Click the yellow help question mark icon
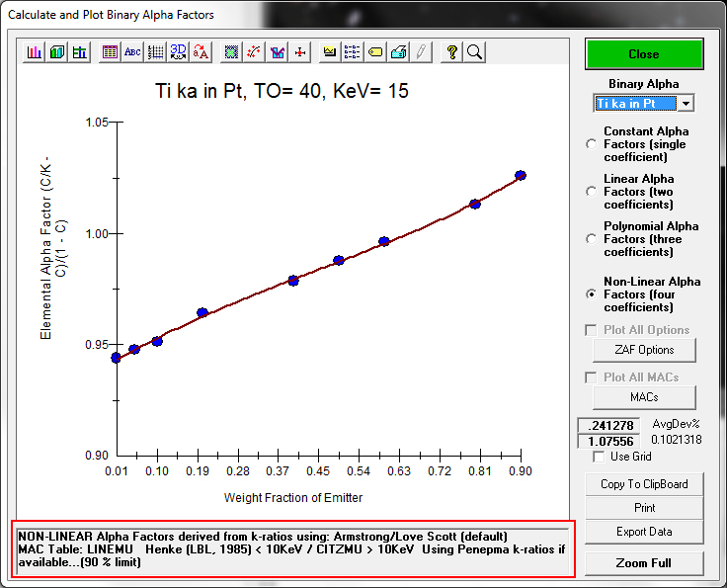This screenshot has width=727, height=588. (452, 52)
